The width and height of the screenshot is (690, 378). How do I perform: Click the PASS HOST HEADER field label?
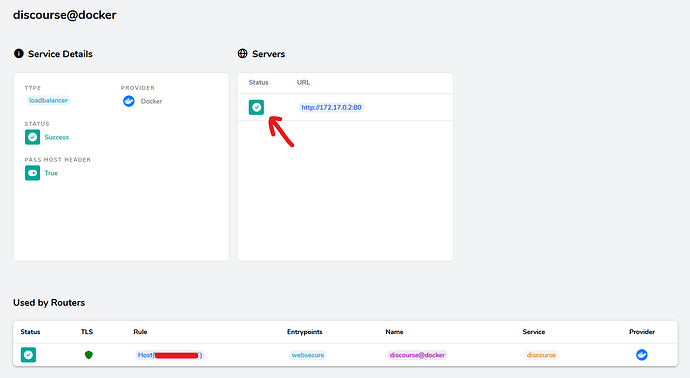pyautogui.click(x=58, y=160)
